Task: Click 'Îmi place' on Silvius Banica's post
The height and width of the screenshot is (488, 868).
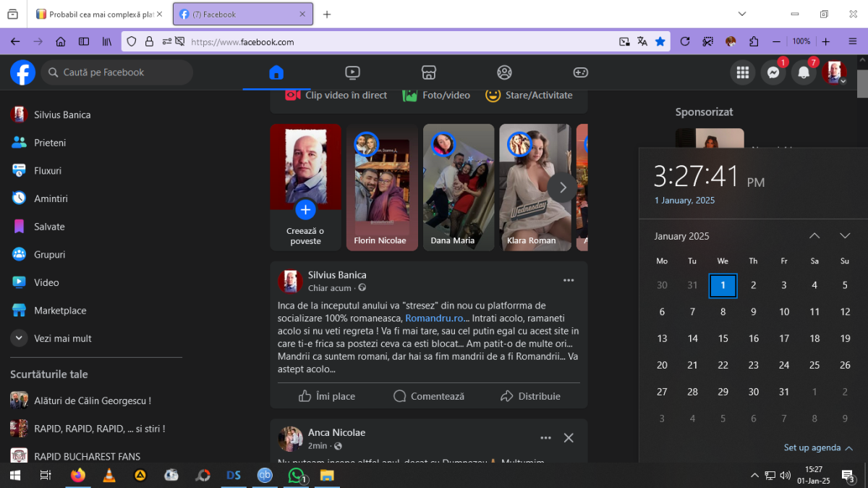Action: 327,396
